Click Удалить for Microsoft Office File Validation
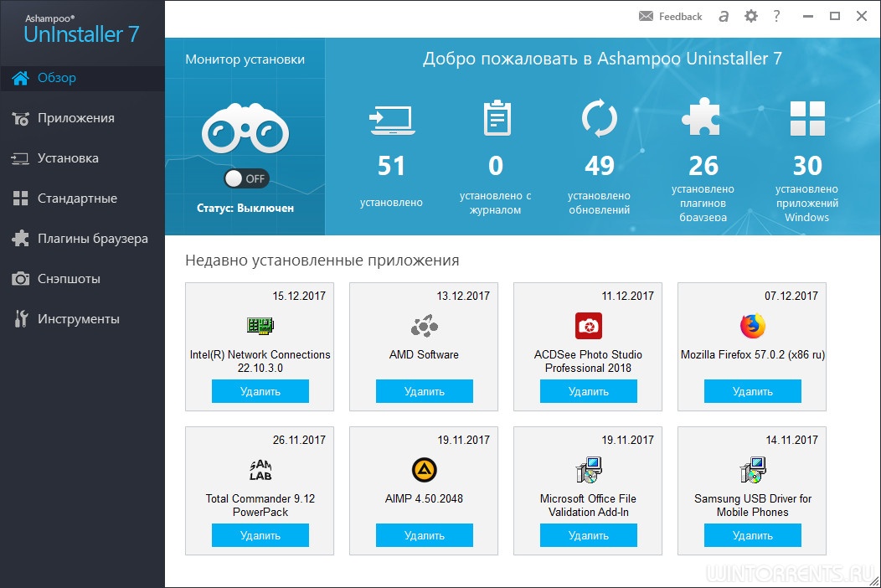Image resolution: width=881 pixels, height=588 pixels. (x=588, y=535)
